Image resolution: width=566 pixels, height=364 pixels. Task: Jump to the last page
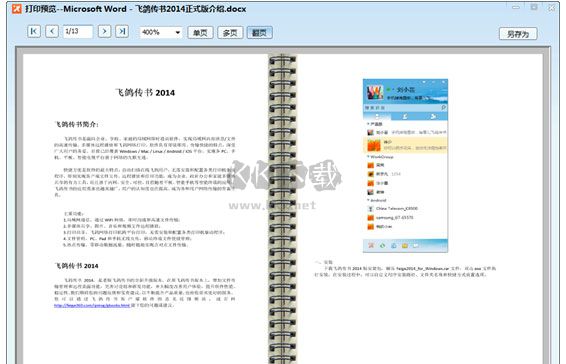[122, 31]
